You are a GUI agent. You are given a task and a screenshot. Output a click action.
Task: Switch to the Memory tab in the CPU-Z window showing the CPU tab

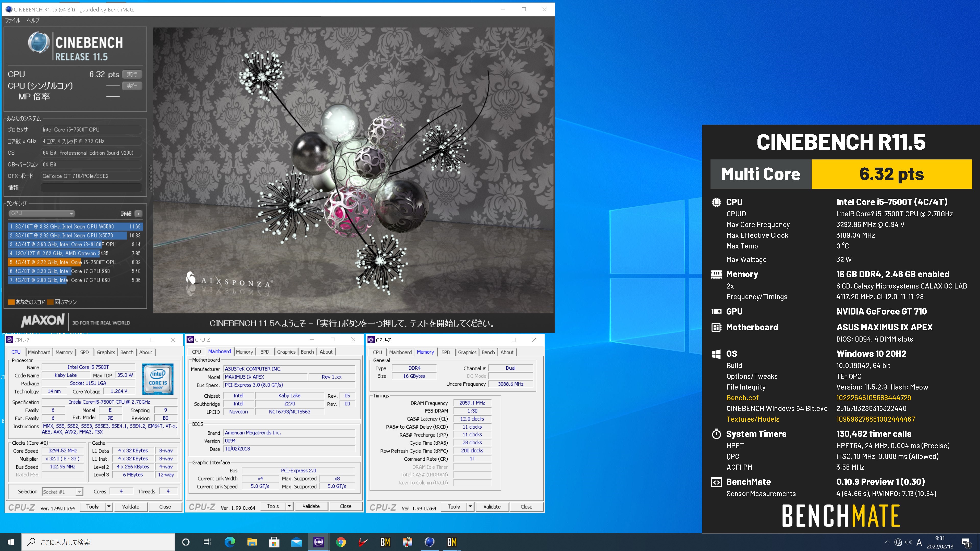[64, 352]
